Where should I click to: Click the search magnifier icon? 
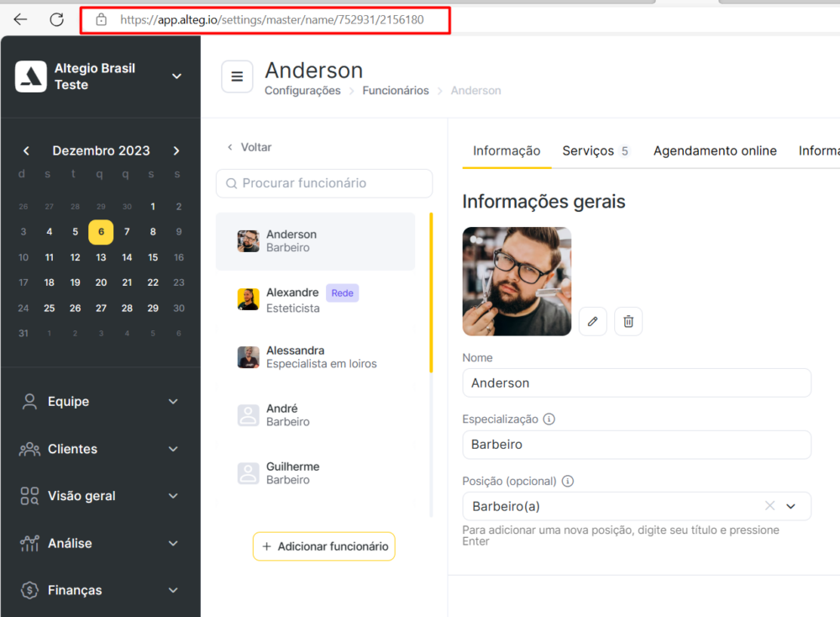[x=232, y=183]
